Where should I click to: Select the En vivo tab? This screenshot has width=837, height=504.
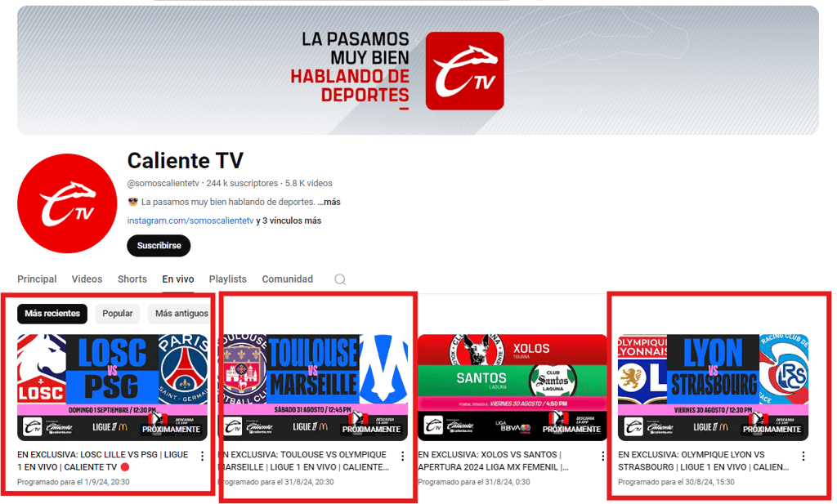coord(178,279)
